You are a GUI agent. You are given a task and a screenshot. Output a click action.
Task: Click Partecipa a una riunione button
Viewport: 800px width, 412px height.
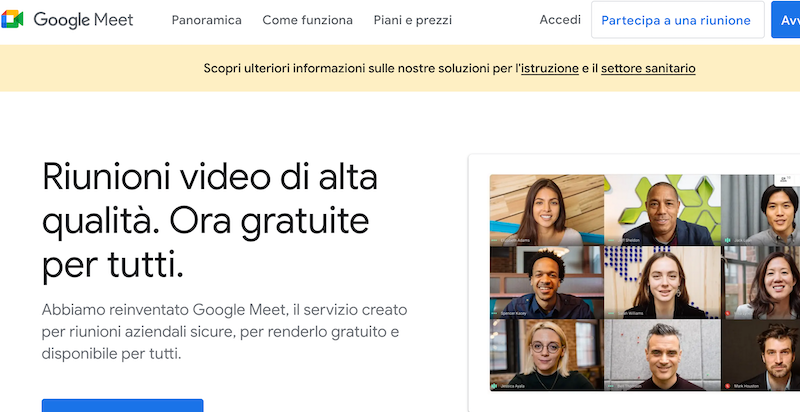(x=678, y=20)
